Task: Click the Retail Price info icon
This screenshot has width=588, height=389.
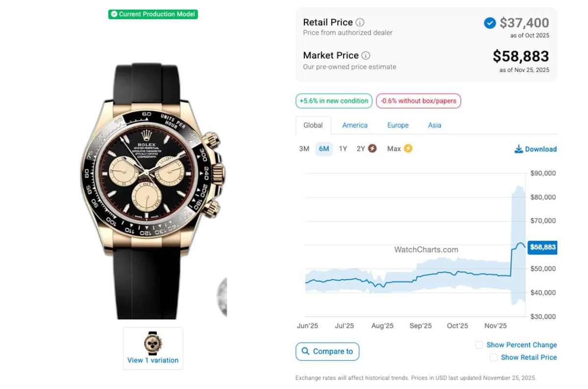Action: tap(360, 23)
